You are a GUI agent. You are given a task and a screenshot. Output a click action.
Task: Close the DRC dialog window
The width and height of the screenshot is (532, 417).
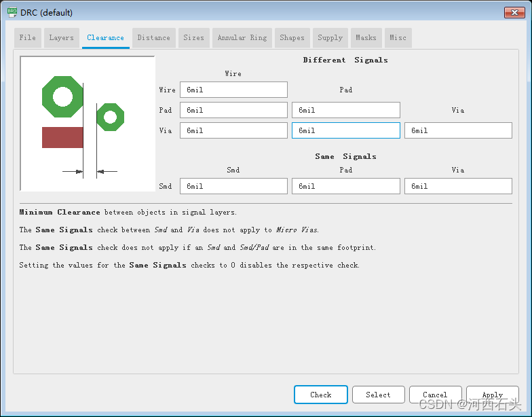pyautogui.click(x=514, y=12)
